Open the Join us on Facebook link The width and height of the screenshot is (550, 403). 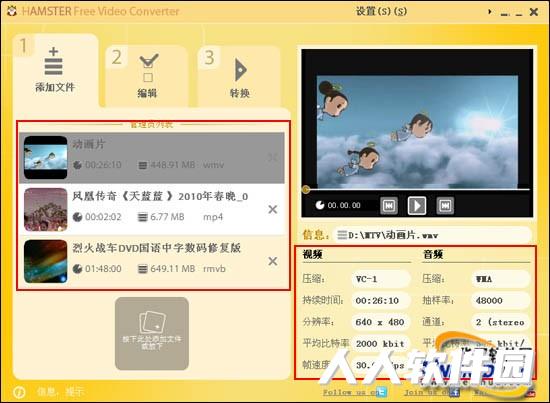coord(432,392)
